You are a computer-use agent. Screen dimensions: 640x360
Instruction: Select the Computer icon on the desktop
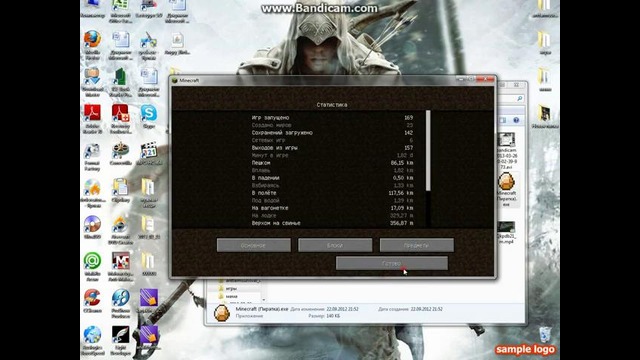coord(93,8)
